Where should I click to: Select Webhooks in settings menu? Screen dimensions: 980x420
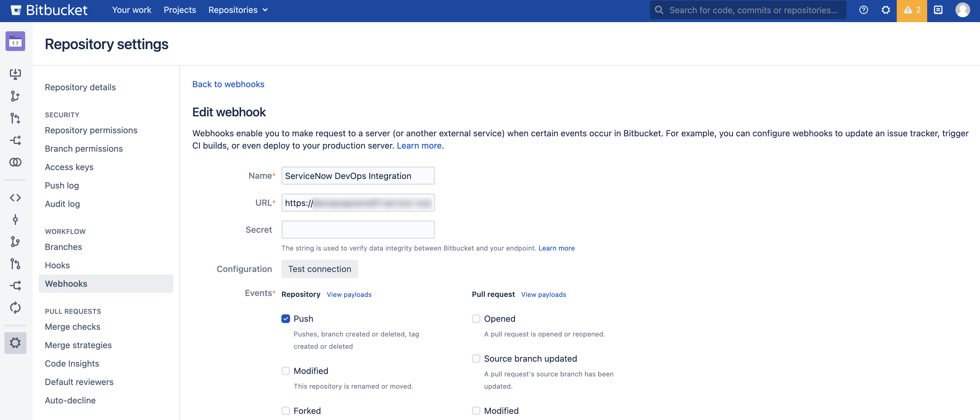[x=106, y=284]
